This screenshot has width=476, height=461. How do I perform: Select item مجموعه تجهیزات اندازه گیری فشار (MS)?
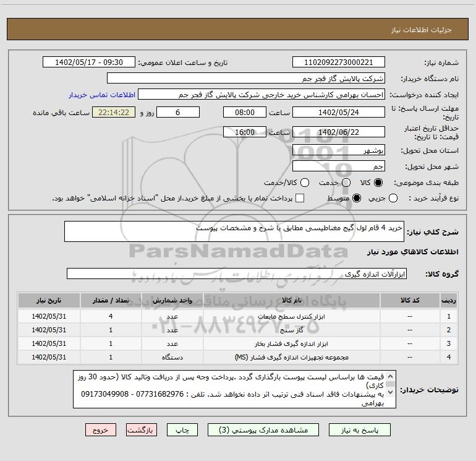[291, 358]
